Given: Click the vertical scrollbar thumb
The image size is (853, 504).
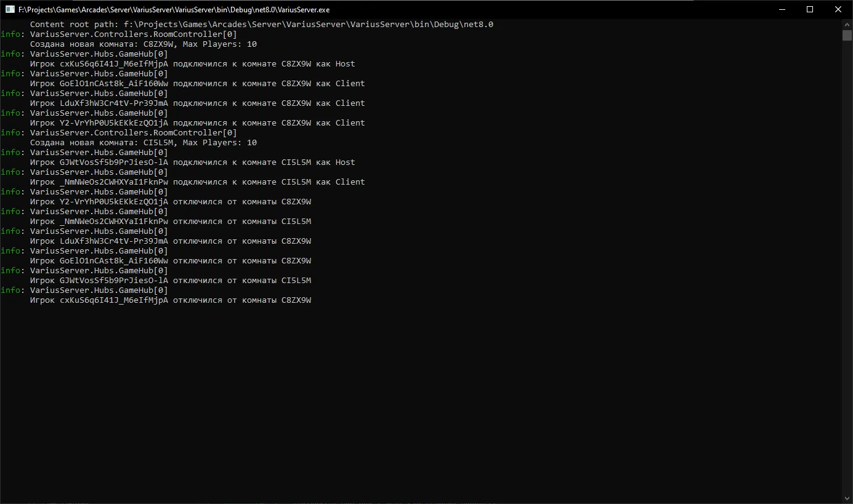Looking at the screenshot, I should pos(847,35).
